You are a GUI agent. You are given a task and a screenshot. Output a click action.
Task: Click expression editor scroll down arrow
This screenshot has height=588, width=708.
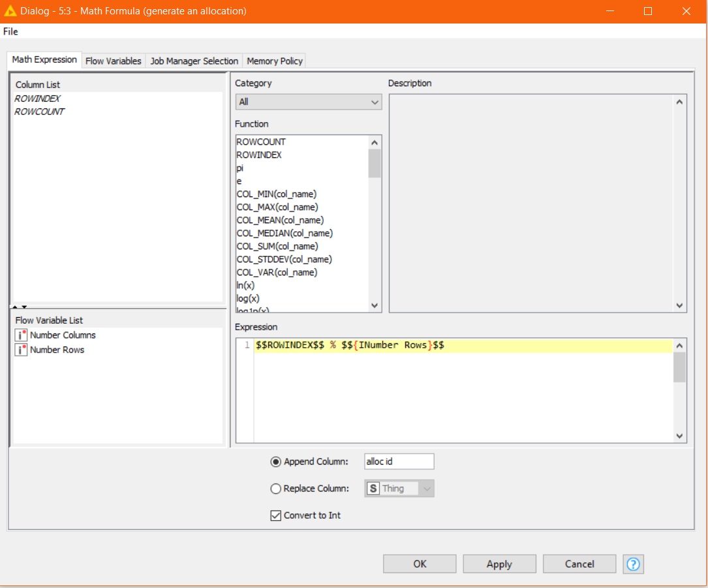click(x=679, y=436)
